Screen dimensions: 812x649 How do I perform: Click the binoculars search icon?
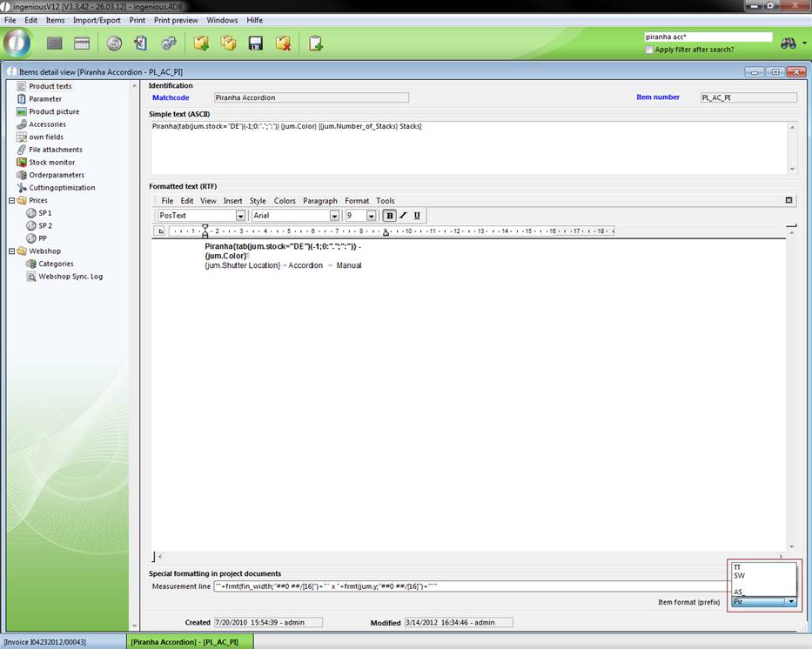click(x=789, y=43)
